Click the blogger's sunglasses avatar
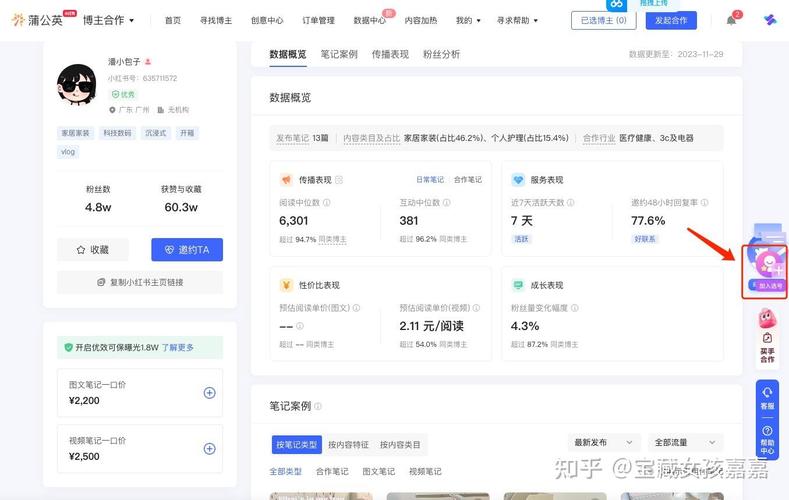 tap(76, 84)
